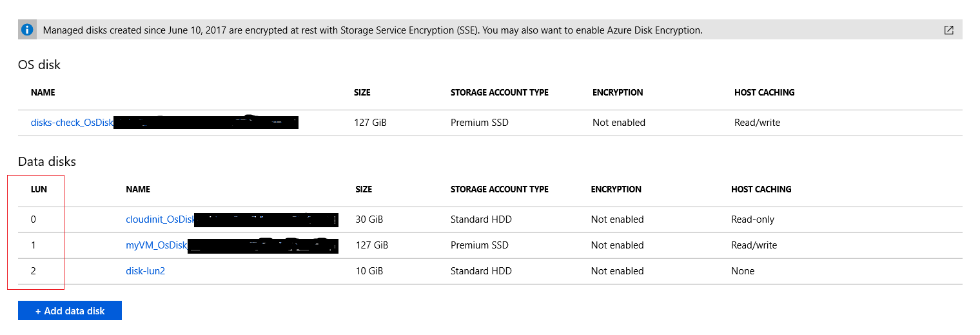The width and height of the screenshot is (980, 335).
Task: Click Standard HDD type for disk-lun2
Action: (481, 271)
